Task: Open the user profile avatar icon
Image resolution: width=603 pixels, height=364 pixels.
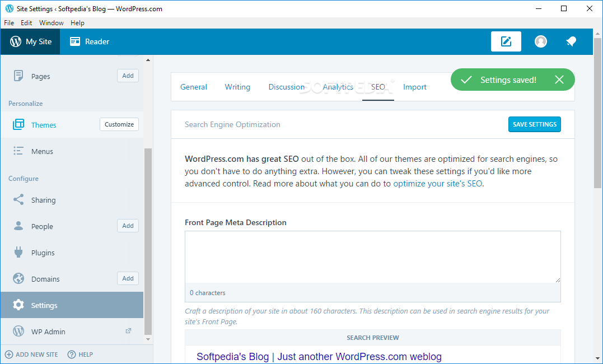Action: click(x=541, y=41)
